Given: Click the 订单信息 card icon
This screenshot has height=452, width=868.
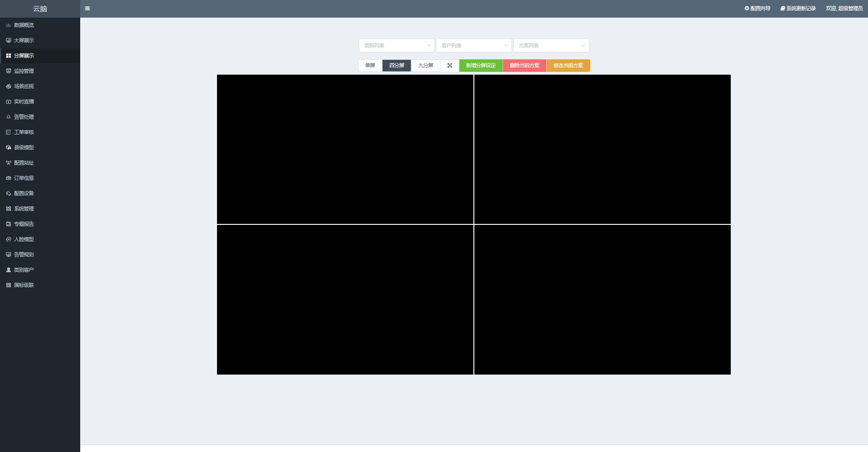Looking at the screenshot, I should [8, 178].
